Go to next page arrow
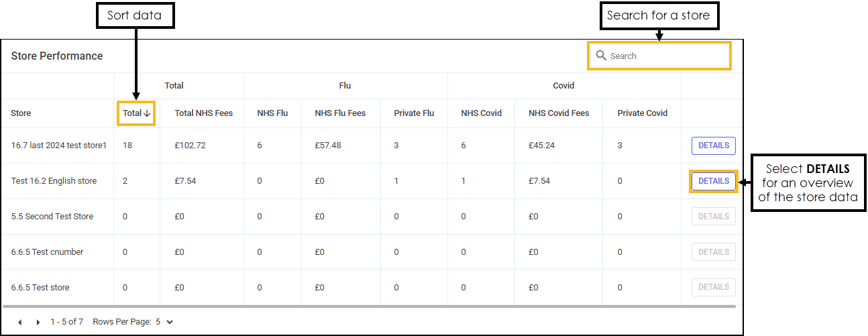 (x=38, y=323)
